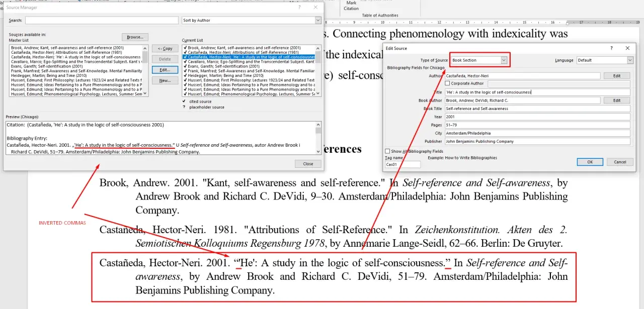
Task: Click the Preview pane scrollbar down arrow
Action: pos(318,151)
